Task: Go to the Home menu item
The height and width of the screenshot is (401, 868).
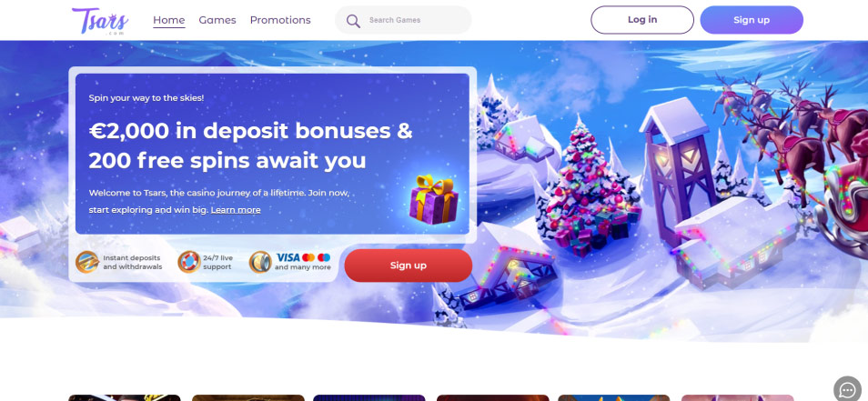Action: pyautogui.click(x=169, y=21)
